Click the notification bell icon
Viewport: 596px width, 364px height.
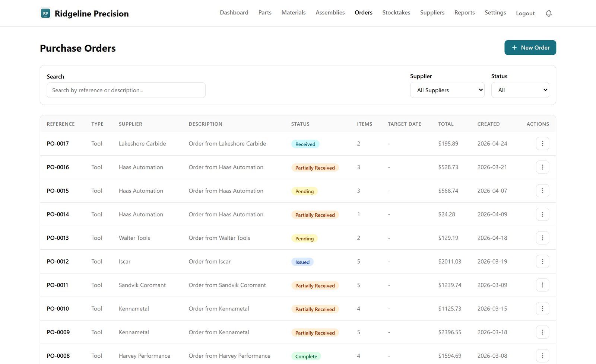[549, 13]
